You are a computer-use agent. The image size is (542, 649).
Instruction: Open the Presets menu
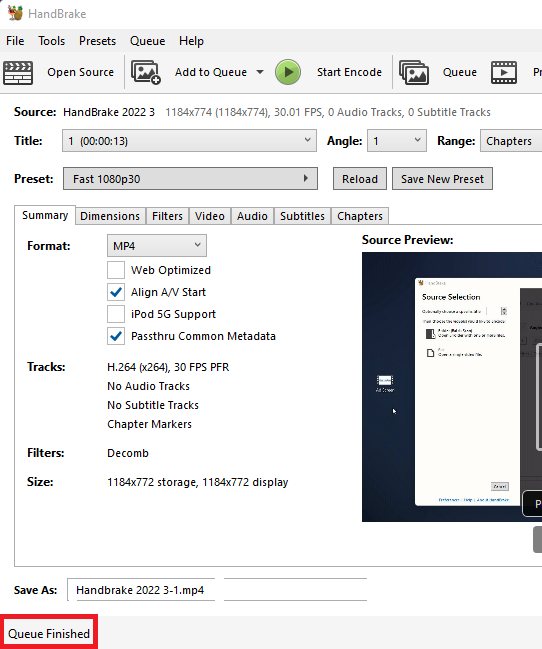click(x=97, y=41)
